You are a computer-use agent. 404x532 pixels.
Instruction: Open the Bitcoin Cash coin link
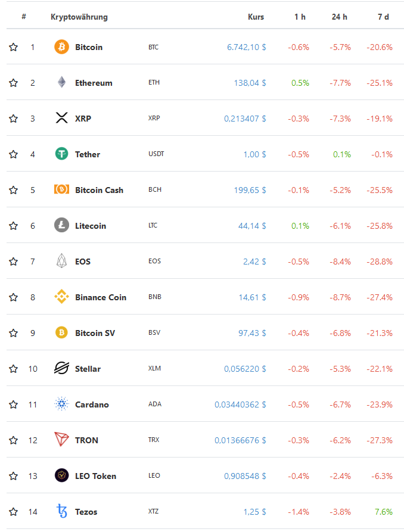click(99, 190)
